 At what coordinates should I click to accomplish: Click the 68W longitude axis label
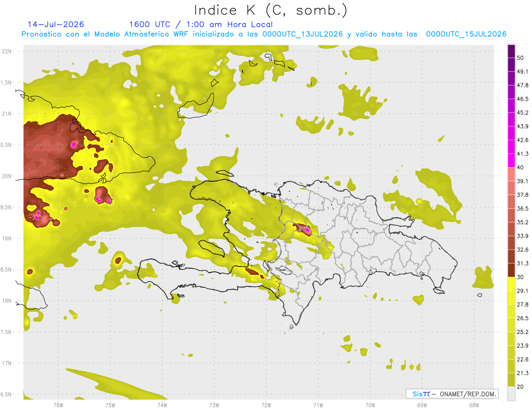point(474,405)
